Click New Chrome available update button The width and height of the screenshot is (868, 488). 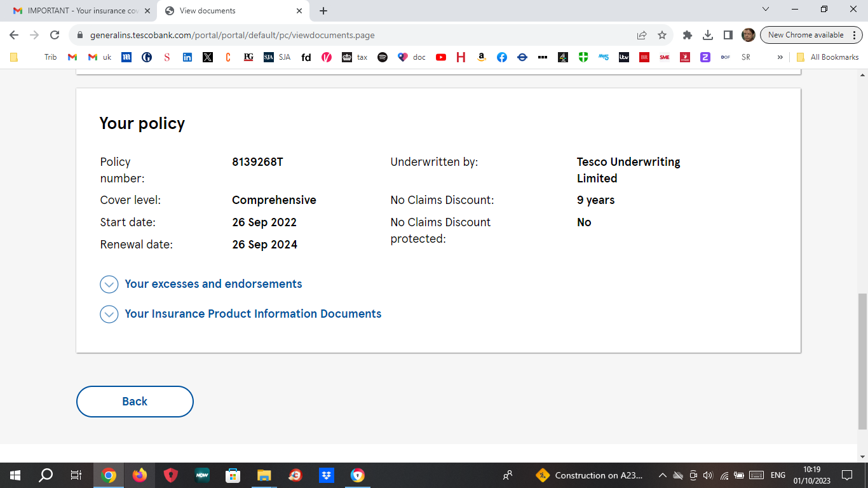(806, 35)
